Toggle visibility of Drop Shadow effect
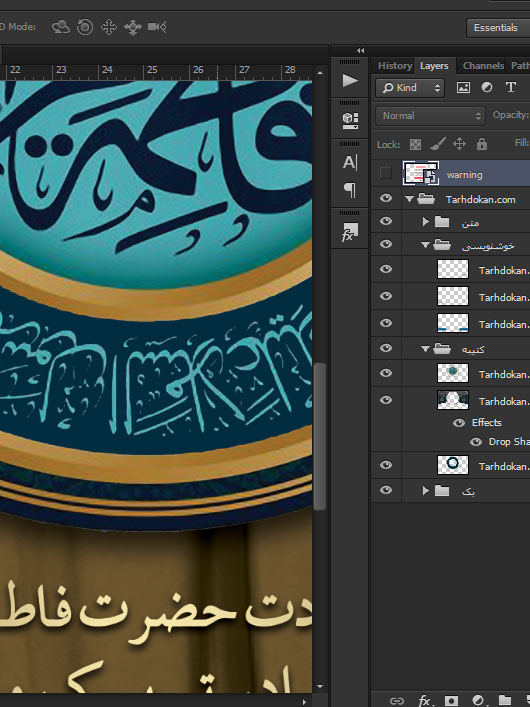 pos(476,442)
